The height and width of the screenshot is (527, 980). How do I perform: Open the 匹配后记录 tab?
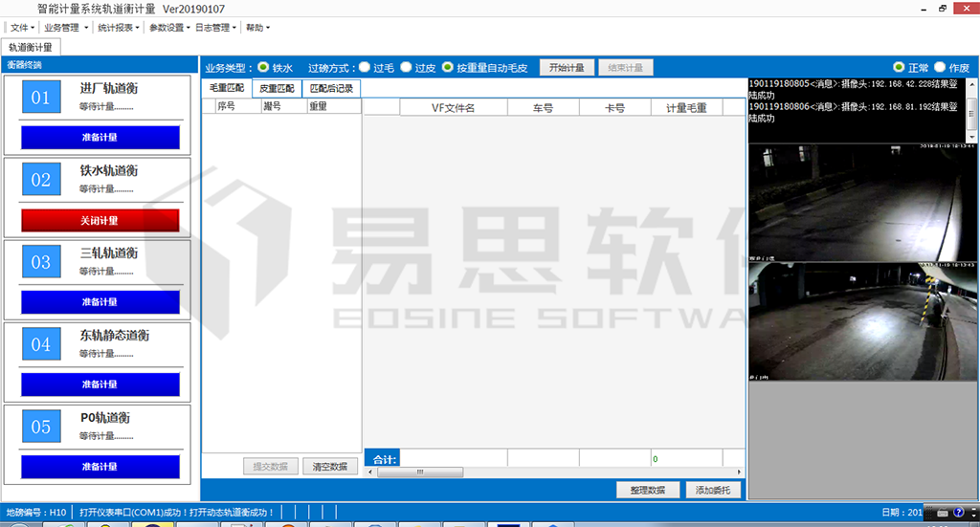point(331,88)
